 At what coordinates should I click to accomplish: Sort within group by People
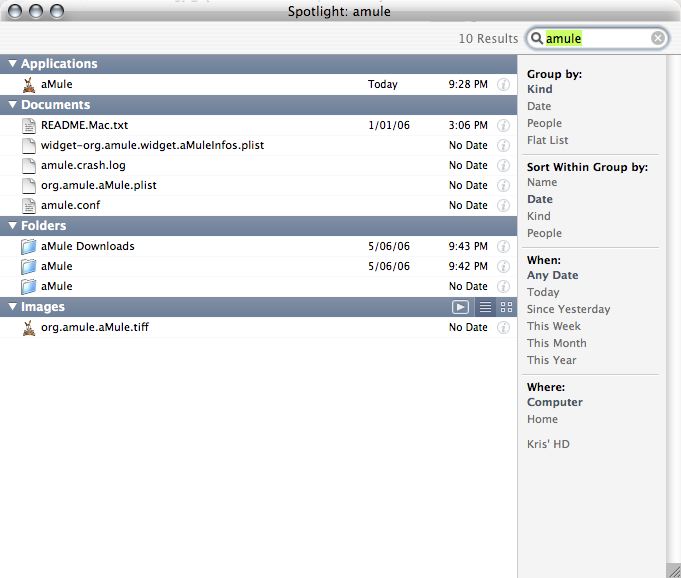coord(544,233)
